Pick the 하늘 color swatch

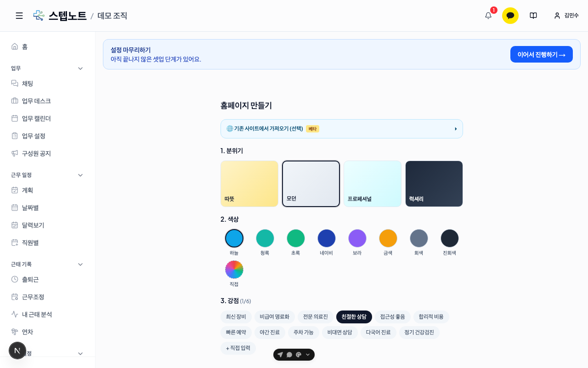(x=234, y=238)
